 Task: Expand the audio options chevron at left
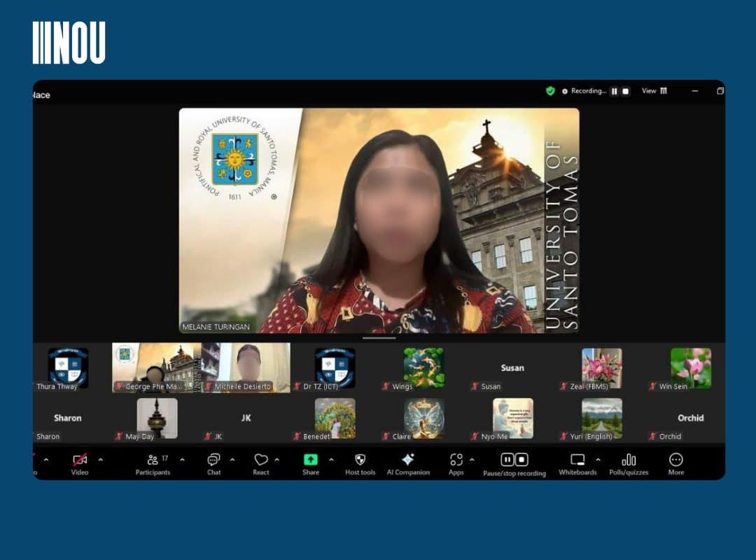[x=46, y=460]
